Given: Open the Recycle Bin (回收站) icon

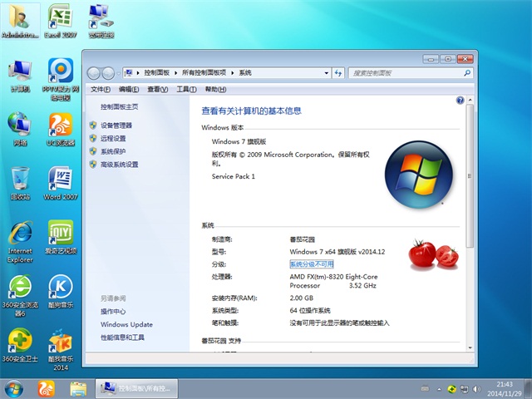Looking at the screenshot, I should [x=20, y=183].
